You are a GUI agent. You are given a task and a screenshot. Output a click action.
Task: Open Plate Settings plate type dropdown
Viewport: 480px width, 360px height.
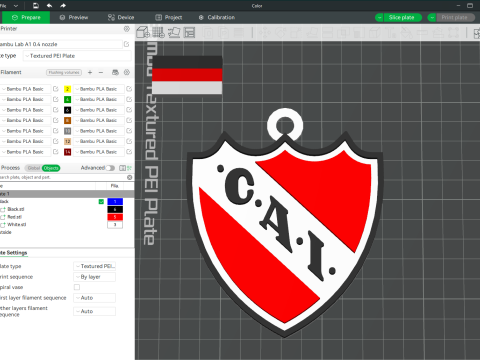pos(95,266)
